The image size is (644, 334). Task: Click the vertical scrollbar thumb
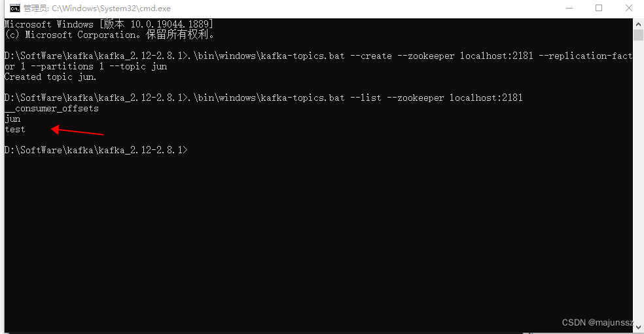tap(638, 35)
